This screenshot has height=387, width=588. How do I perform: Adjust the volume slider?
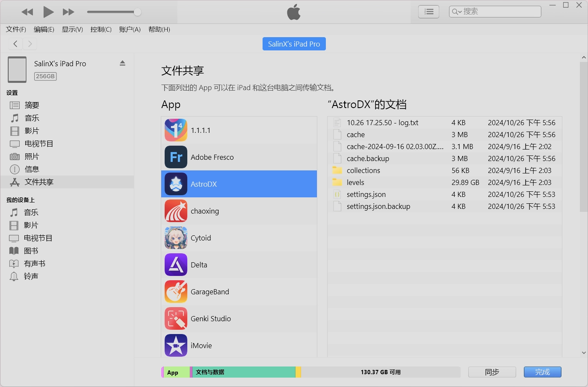[x=137, y=12]
